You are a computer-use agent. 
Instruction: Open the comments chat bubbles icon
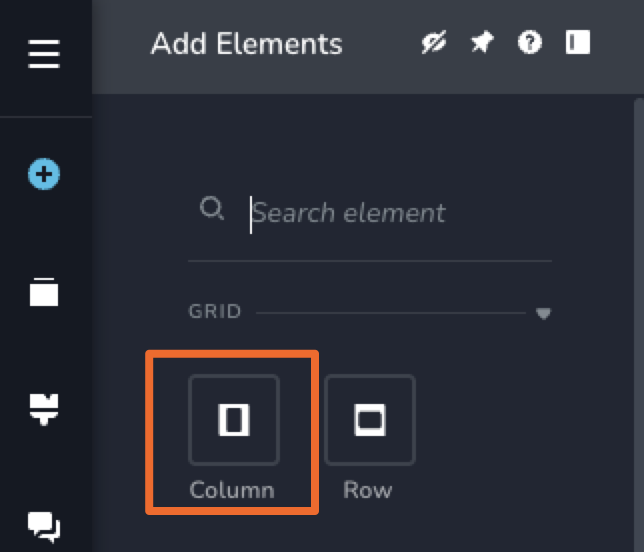44,524
